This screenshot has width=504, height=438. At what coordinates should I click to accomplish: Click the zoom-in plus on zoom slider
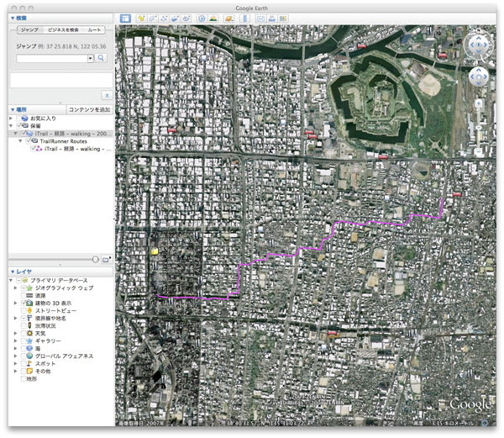[x=479, y=103]
